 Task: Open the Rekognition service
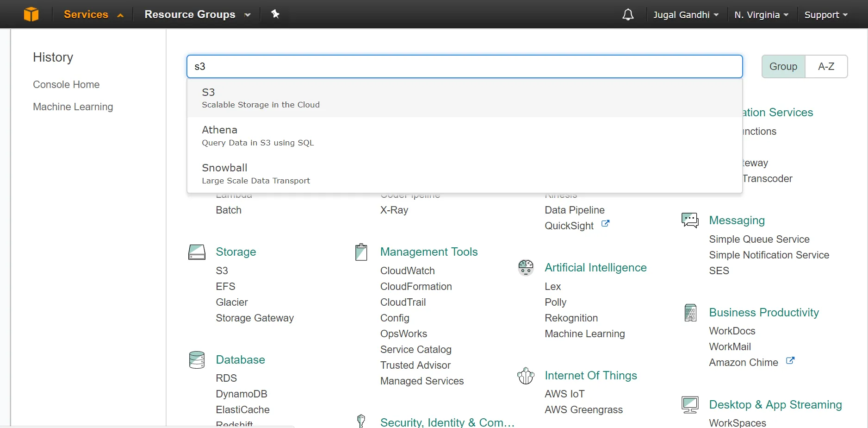click(x=571, y=318)
